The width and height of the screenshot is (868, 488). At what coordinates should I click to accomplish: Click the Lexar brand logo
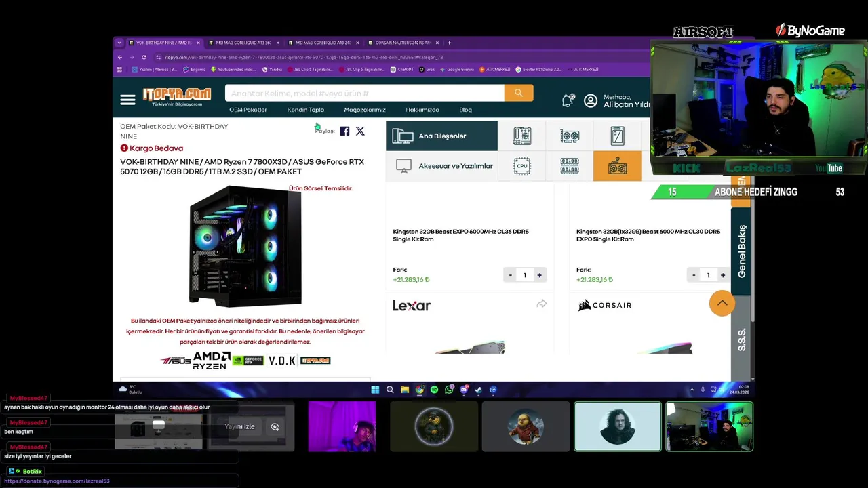pos(412,306)
